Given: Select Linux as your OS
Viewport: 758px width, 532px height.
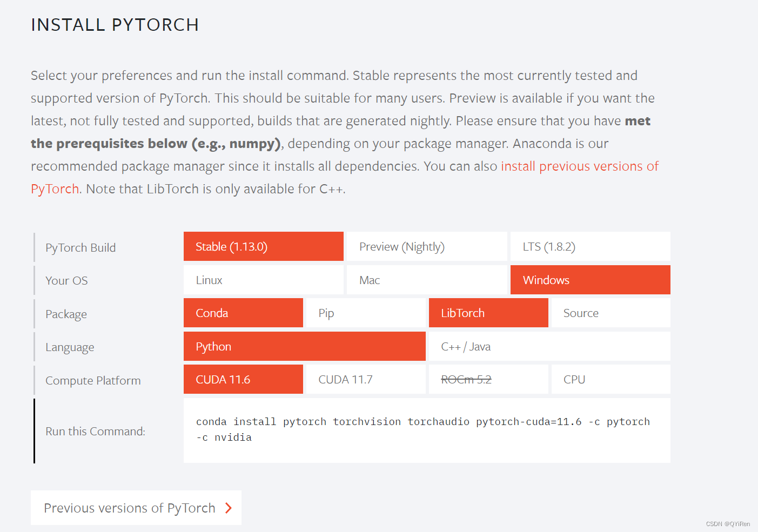Looking at the screenshot, I should coord(263,280).
